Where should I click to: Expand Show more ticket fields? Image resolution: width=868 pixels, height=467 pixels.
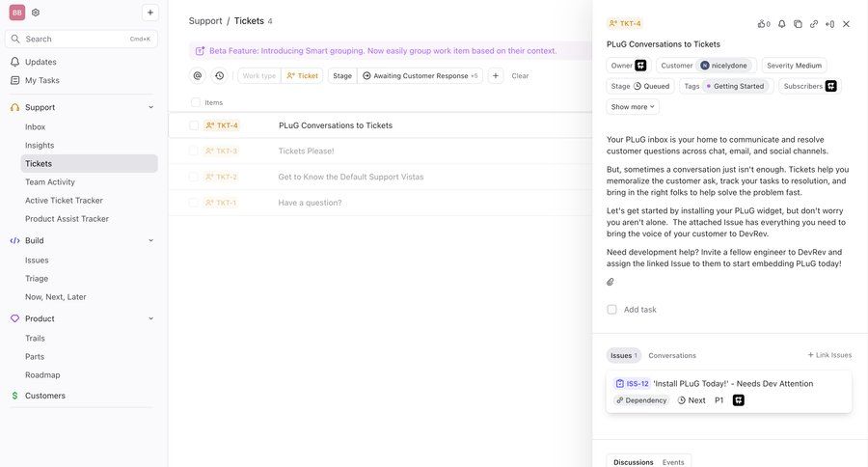pos(633,106)
